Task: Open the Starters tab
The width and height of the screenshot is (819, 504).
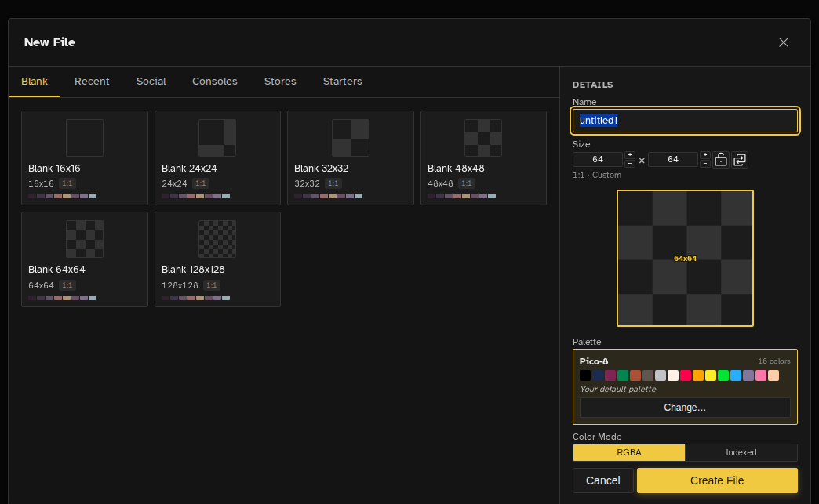Action: pyautogui.click(x=343, y=82)
